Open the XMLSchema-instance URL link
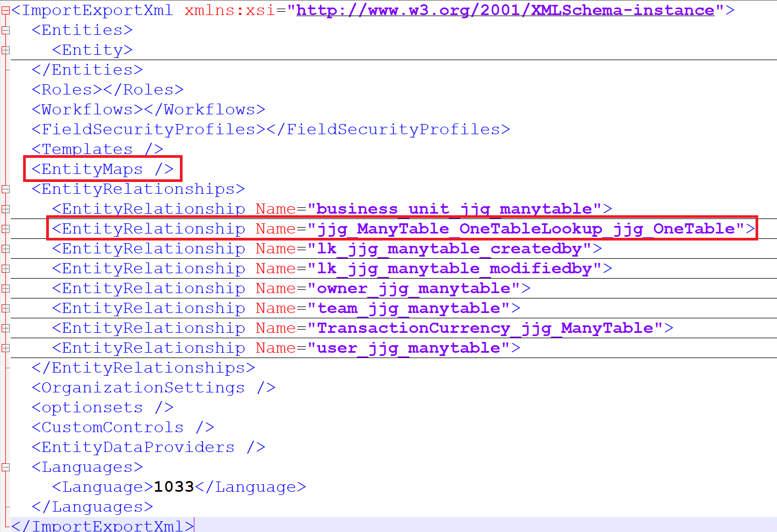777x532 pixels. point(505,10)
